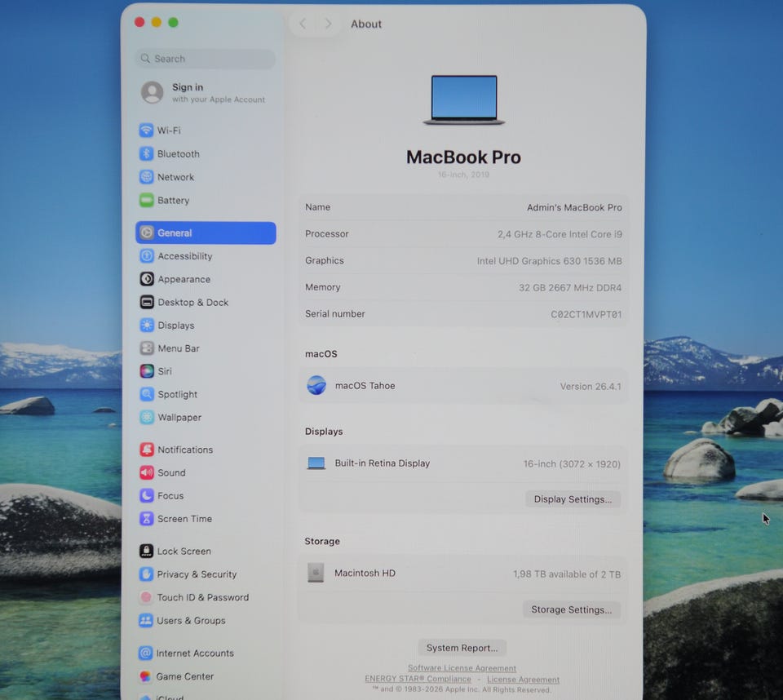This screenshot has width=783, height=700.
Task: Select Users & Groups label
Action: coord(191,621)
